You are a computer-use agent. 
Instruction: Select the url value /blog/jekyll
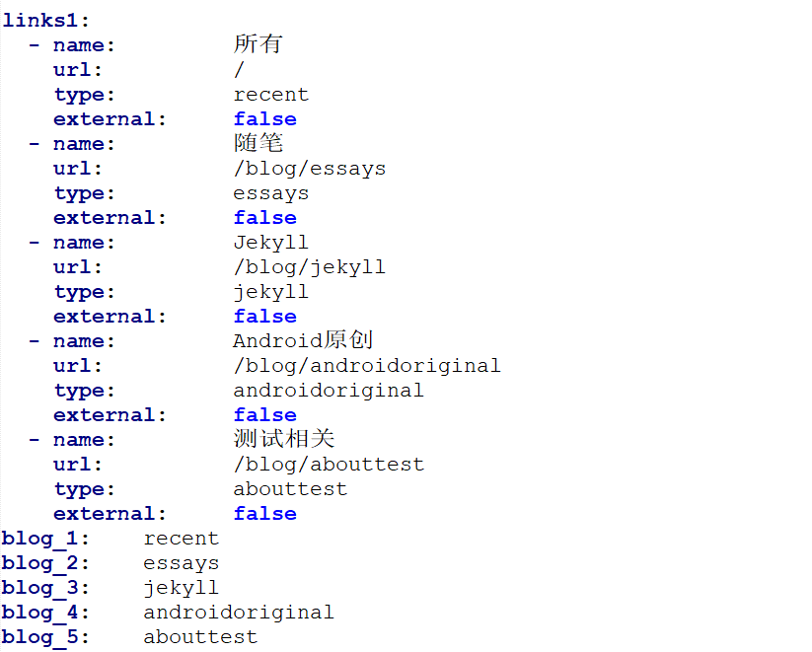[x=309, y=267]
